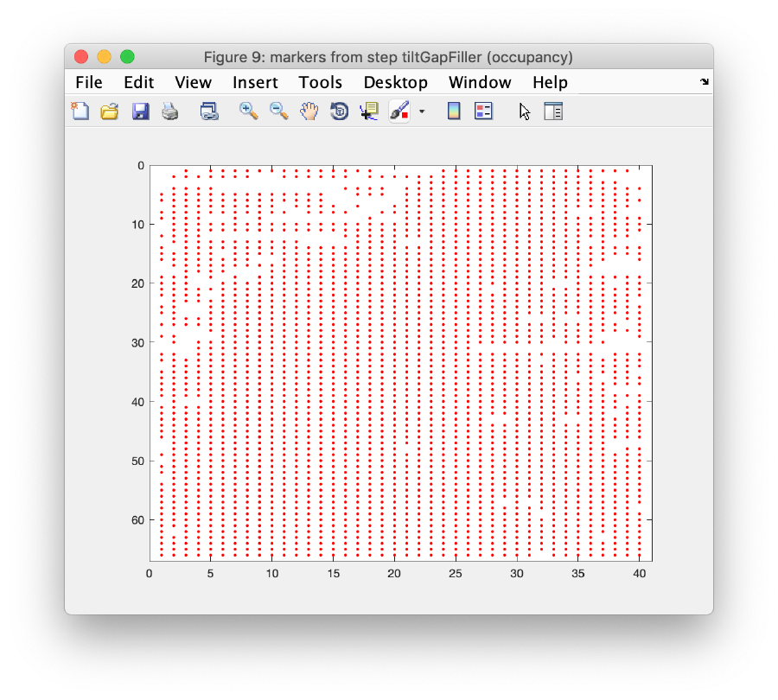Show Plot Tools and dock figure

point(553,111)
